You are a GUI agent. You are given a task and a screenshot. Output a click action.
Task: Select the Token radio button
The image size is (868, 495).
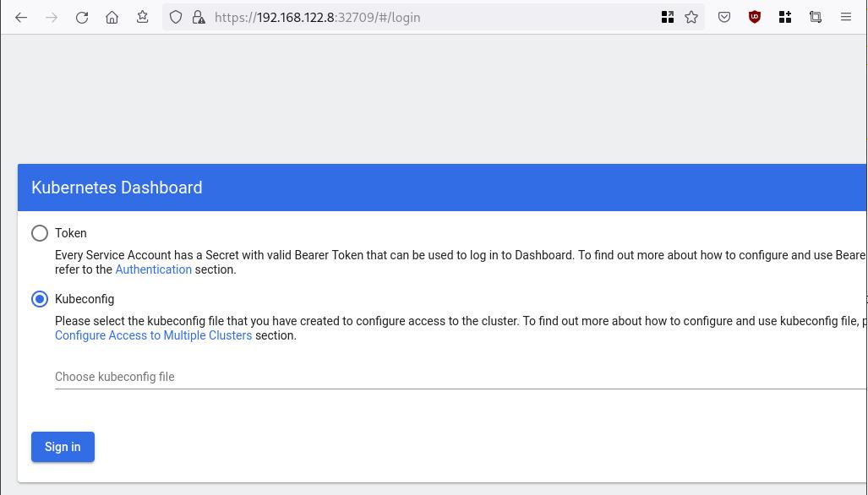[x=40, y=233]
